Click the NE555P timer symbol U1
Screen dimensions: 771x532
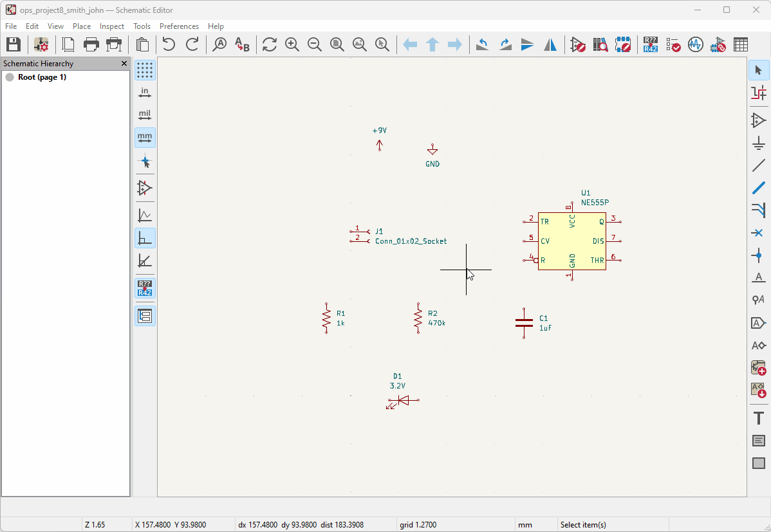(571, 241)
